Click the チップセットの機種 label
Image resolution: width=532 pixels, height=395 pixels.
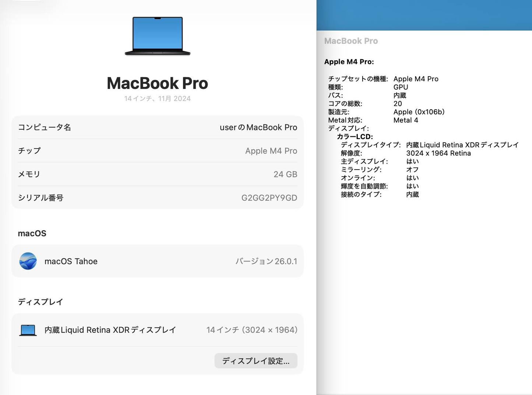[x=358, y=79]
